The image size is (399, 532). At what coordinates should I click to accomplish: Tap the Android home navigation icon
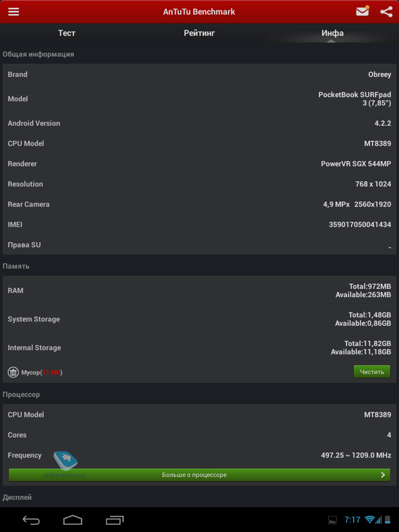73,520
